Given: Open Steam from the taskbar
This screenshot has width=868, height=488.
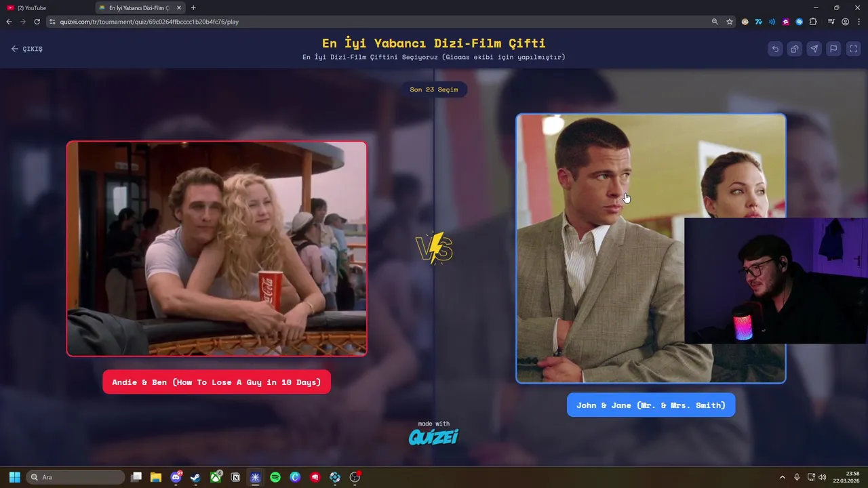Looking at the screenshot, I should click(195, 477).
